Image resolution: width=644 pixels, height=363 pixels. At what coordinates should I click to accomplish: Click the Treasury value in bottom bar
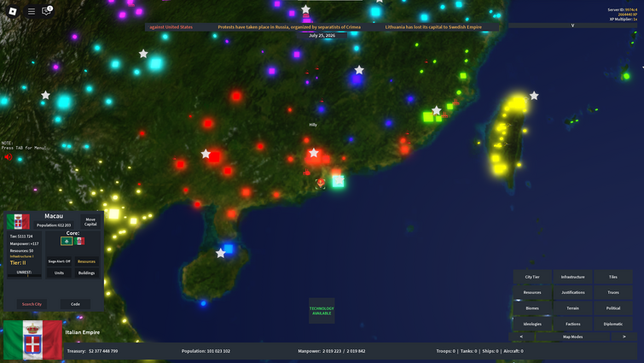pyautogui.click(x=92, y=351)
